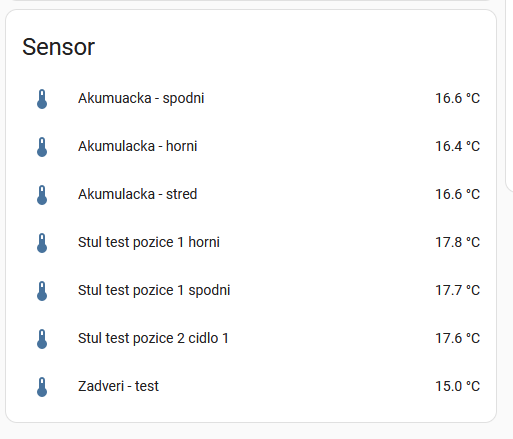Click thermometer icon beside Zadveri - test
Screen dimensions: 513x439
coord(42,387)
